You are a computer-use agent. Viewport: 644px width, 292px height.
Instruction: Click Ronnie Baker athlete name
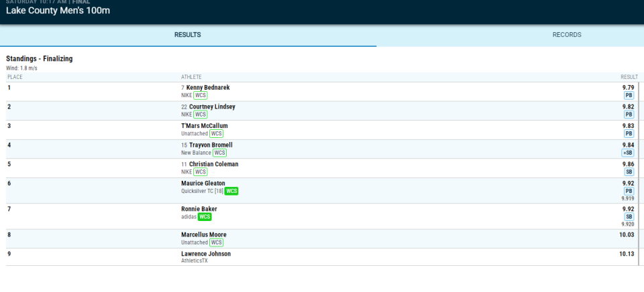pos(199,209)
